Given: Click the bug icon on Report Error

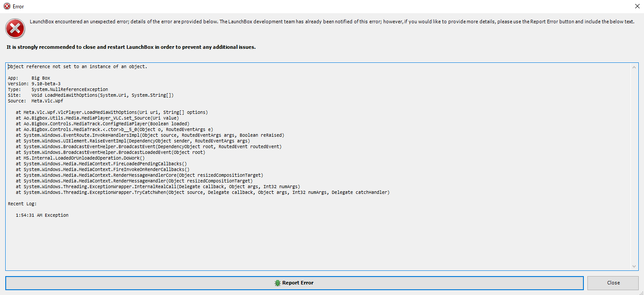Looking at the screenshot, I should (x=277, y=283).
